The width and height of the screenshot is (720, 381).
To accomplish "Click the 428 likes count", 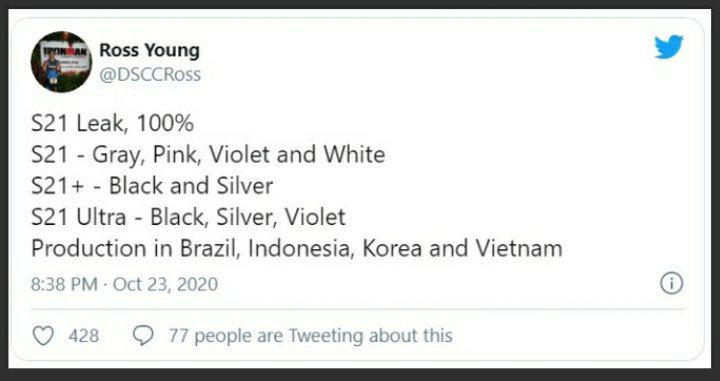I will pyautogui.click(x=84, y=336).
